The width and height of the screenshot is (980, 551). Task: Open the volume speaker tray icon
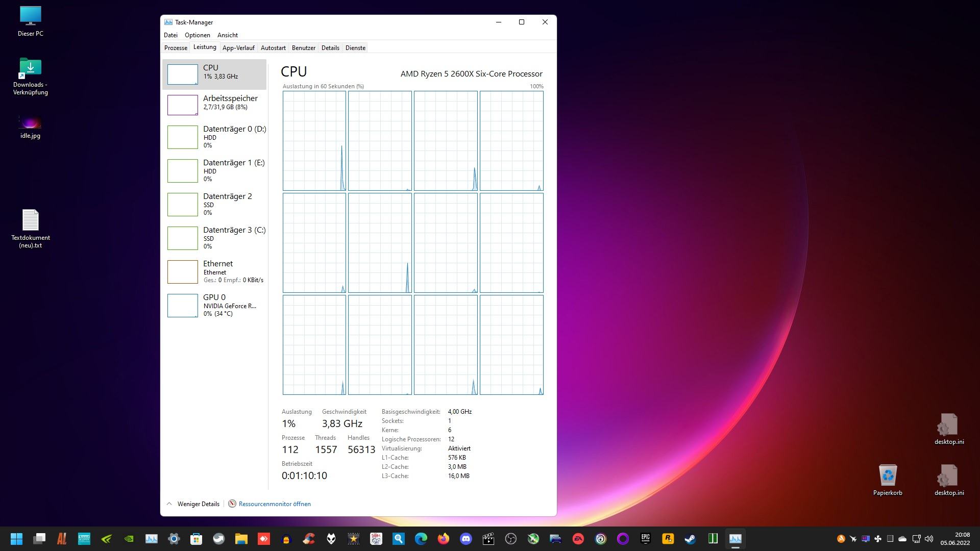pyautogui.click(x=929, y=539)
